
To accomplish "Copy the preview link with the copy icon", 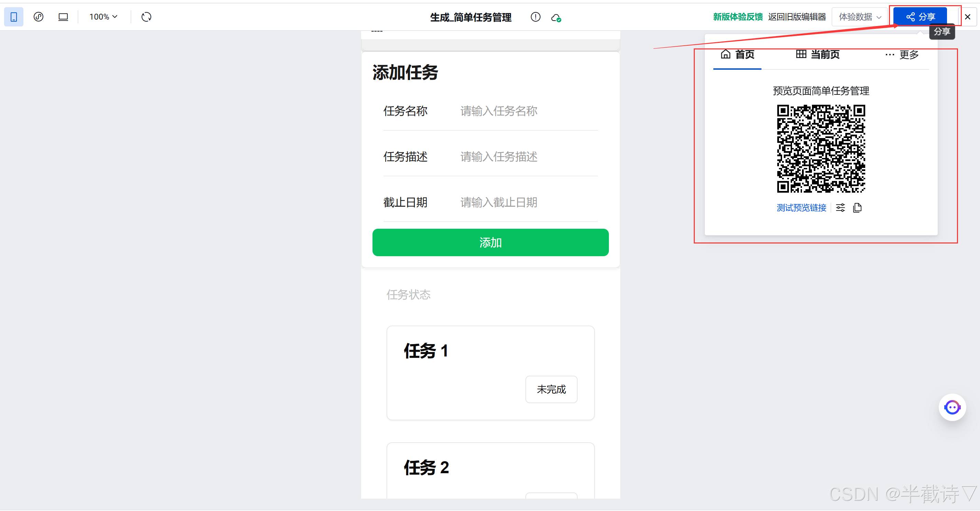I will [x=857, y=207].
